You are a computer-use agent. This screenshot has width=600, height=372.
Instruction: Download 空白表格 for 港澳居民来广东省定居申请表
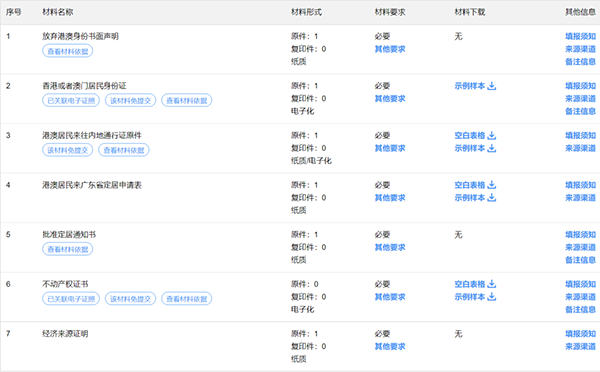(475, 185)
